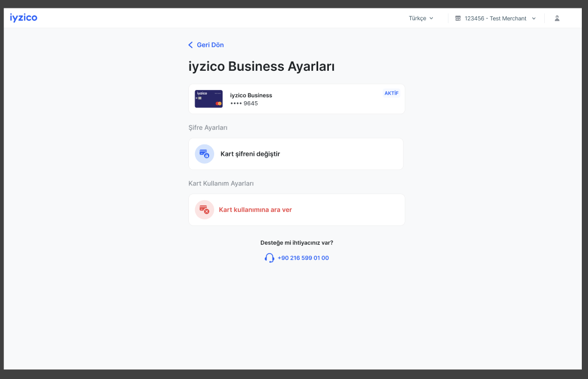This screenshot has height=379, width=588.
Task: Click the AKTİF status badge
Action: point(391,93)
